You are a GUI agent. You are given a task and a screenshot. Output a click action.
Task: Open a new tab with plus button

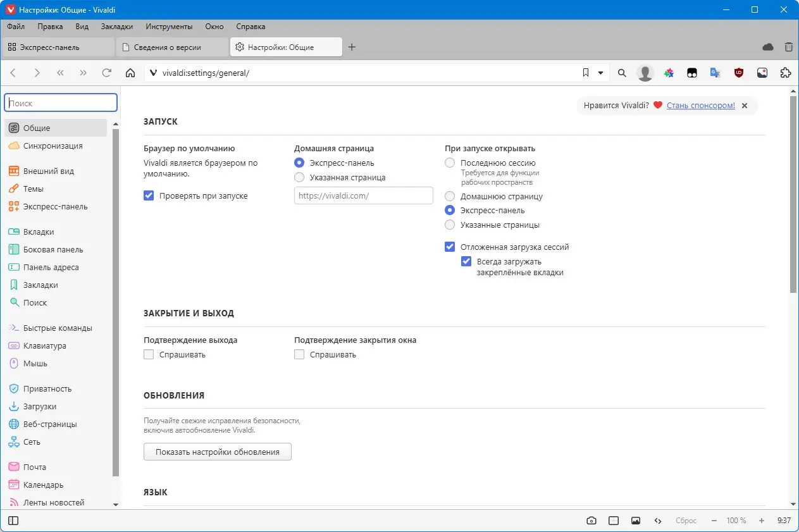(x=352, y=47)
